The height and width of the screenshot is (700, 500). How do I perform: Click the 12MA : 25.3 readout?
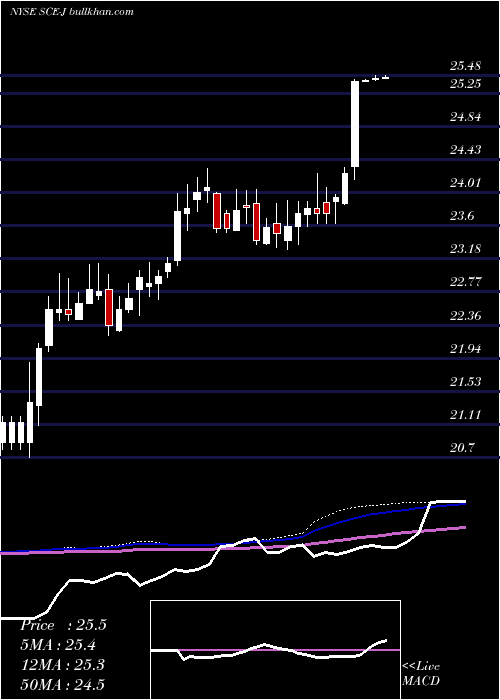click(62, 665)
